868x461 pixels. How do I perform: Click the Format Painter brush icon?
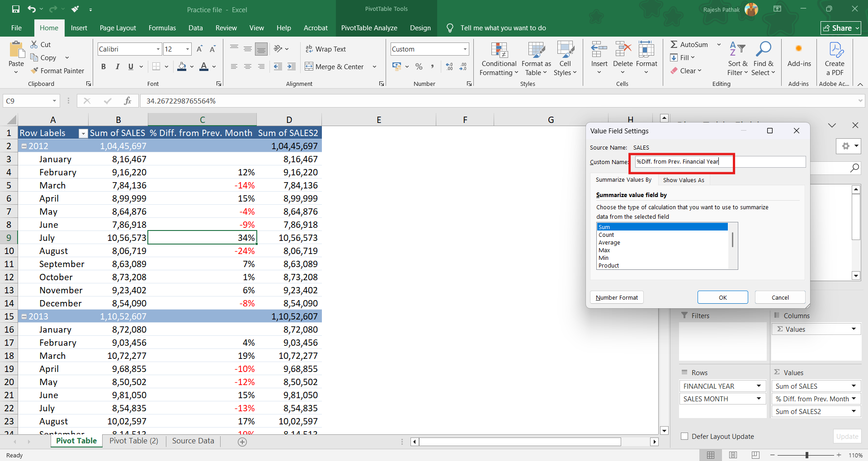(34, 71)
